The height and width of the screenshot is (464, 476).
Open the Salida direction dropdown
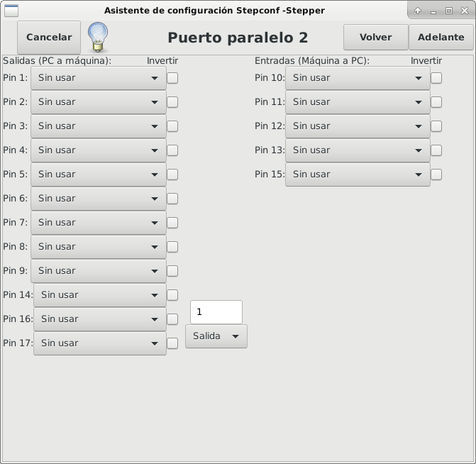tap(216, 336)
